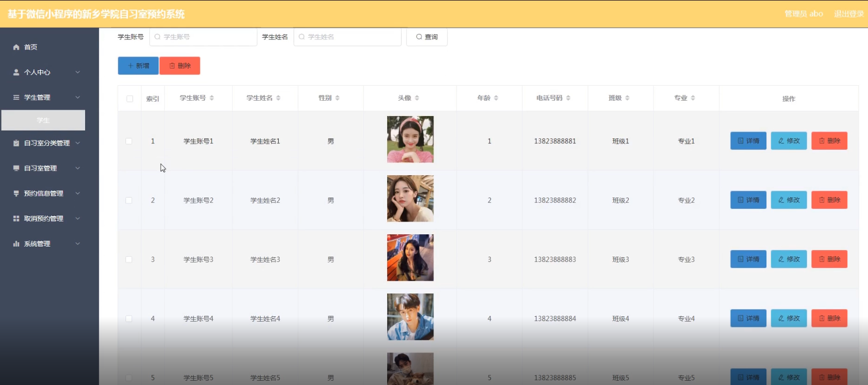Expand the 自习室管理 chevron
This screenshot has height=385, width=868.
pos(78,168)
